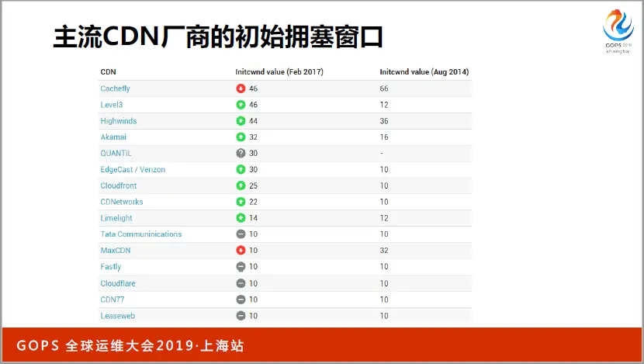Open the Cachefly link
The height and width of the screenshot is (364, 644).
click(x=115, y=88)
